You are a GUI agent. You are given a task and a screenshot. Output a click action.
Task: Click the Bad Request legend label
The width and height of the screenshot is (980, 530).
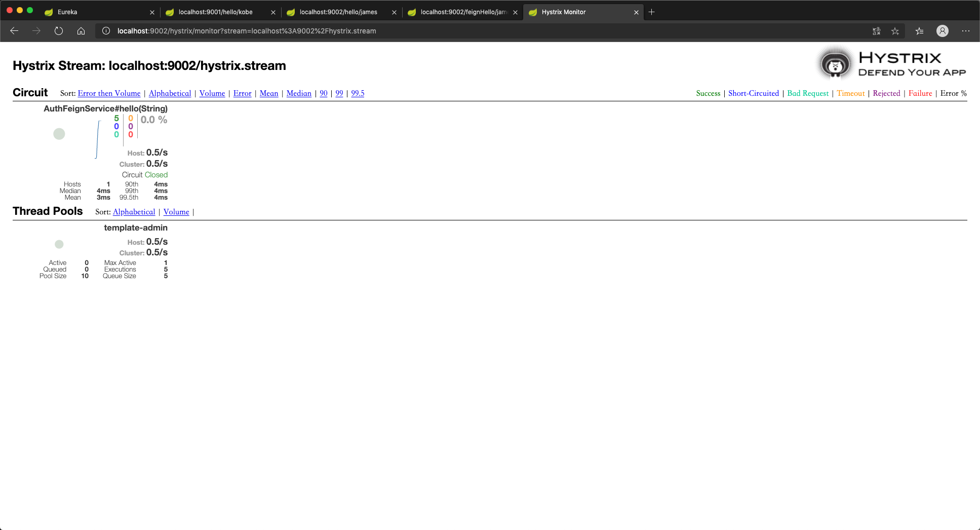point(808,93)
